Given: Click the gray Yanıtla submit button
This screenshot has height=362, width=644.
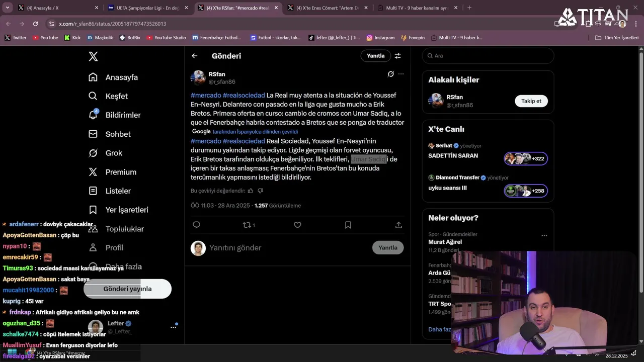Looking at the screenshot, I should pos(388,247).
